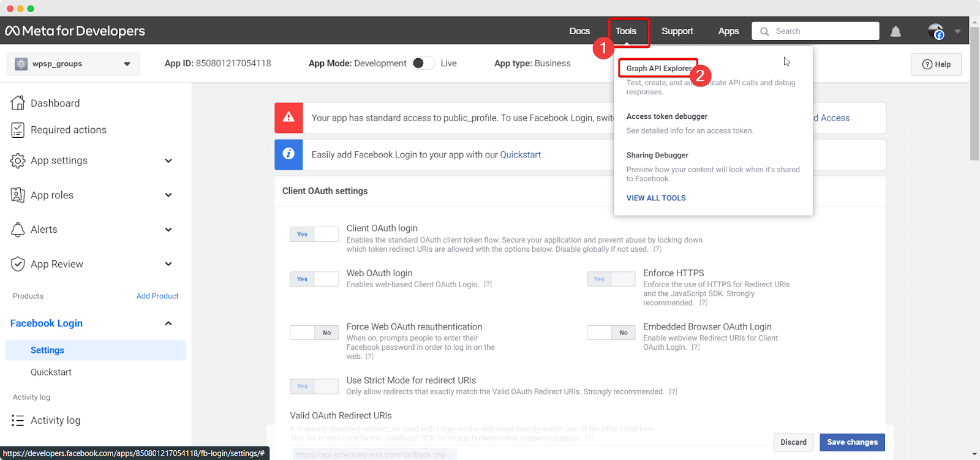Click the Discard button
This screenshot has height=460, width=980.
tap(794, 442)
